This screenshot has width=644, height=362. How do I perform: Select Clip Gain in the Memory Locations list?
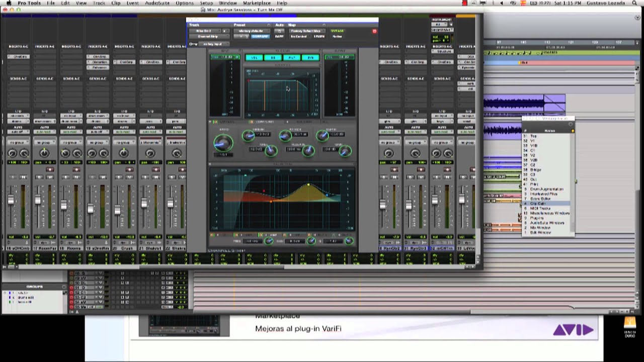pos(546,204)
